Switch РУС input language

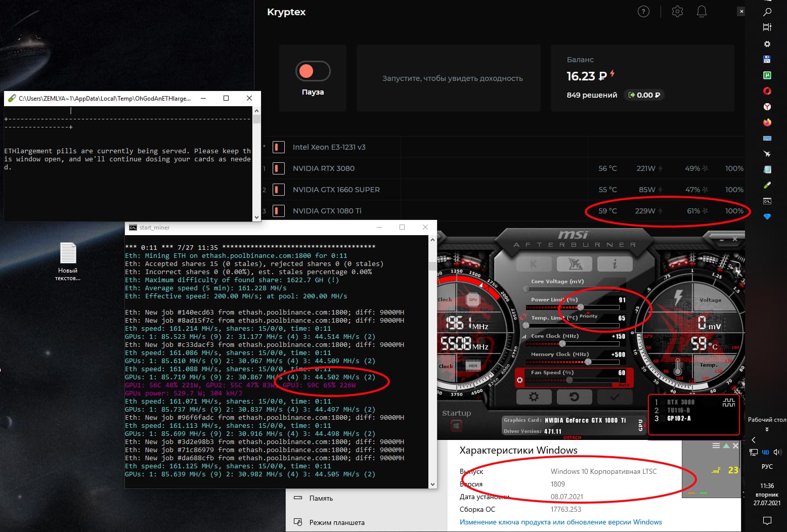[x=767, y=467]
